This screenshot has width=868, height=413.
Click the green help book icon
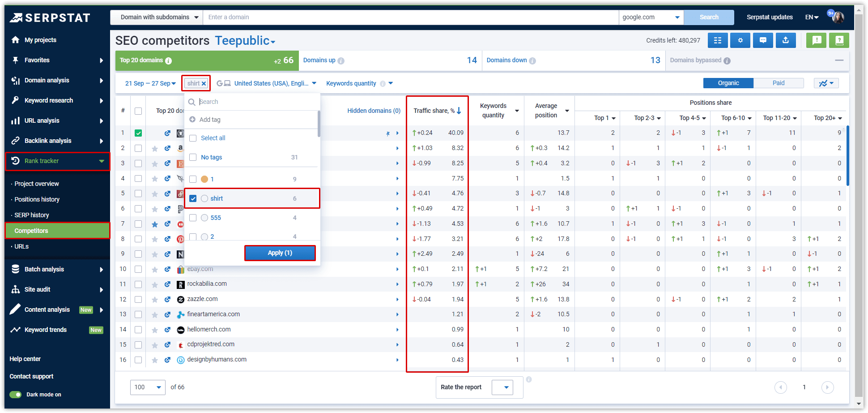tap(839, 40)
